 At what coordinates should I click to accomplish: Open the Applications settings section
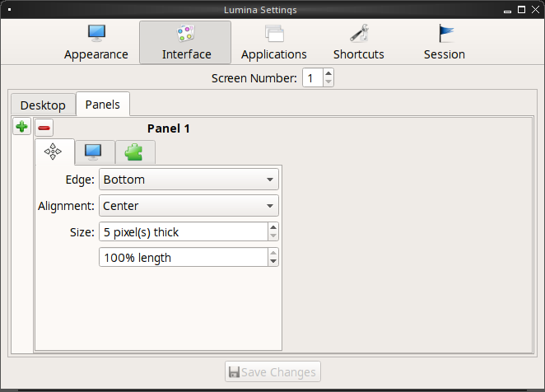pyautogui.click(x=274, y=43)
